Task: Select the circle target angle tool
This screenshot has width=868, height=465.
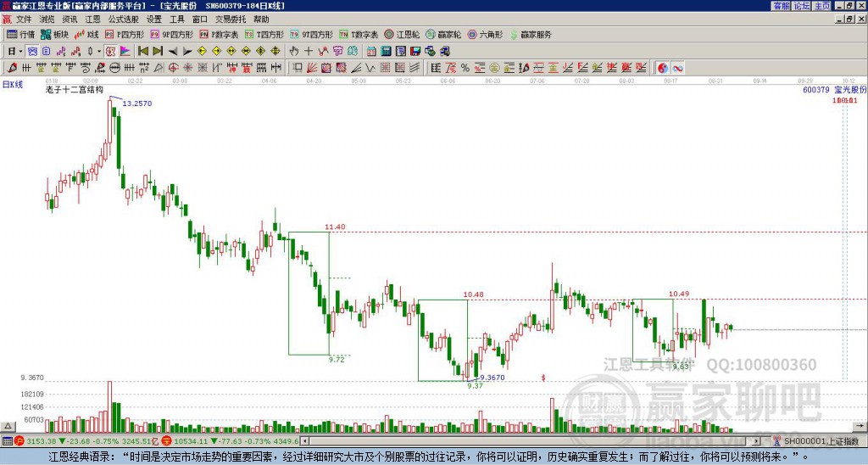Action: coord(173,68)
